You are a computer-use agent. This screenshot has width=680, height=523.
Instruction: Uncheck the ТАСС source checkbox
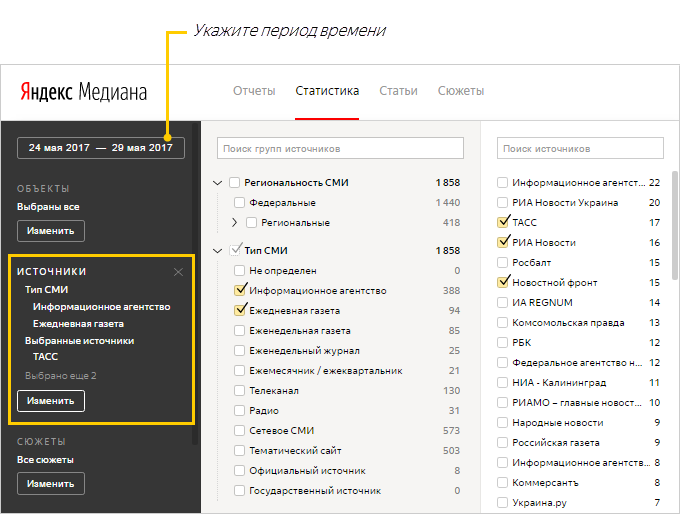click(x=502, y=222)
